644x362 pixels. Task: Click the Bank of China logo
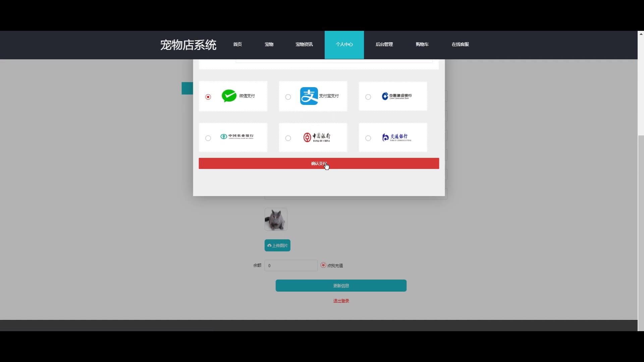(317, 137)
